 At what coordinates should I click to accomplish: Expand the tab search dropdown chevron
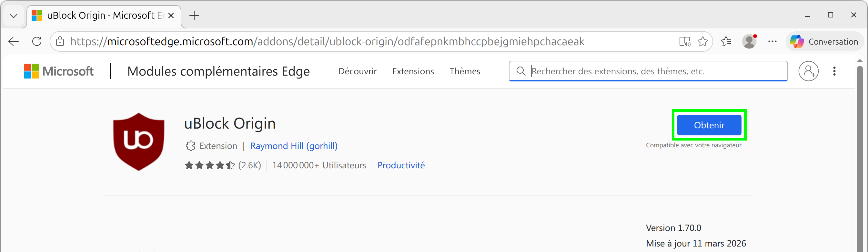coord(14,16)
